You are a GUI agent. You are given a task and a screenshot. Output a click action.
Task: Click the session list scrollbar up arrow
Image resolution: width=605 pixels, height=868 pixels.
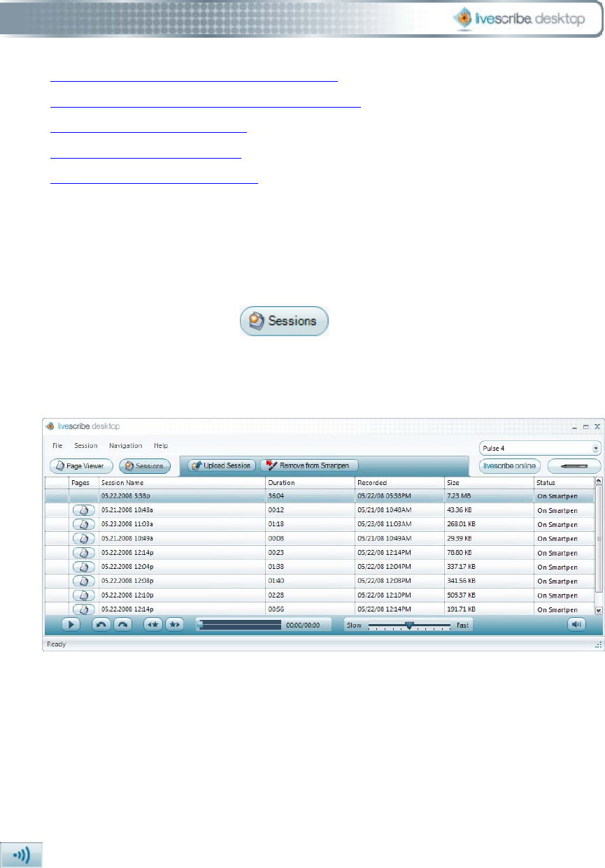[x=598, y=482]
